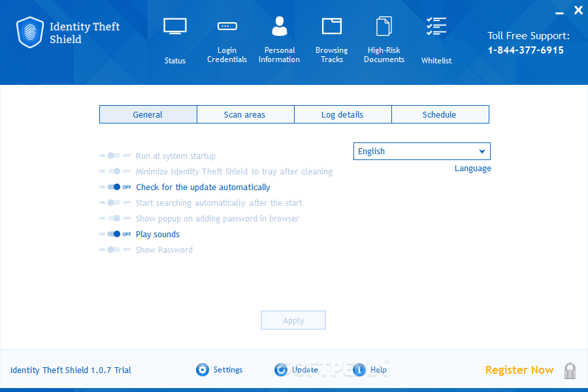Toggle Show Password switch

tap(114, 250)
